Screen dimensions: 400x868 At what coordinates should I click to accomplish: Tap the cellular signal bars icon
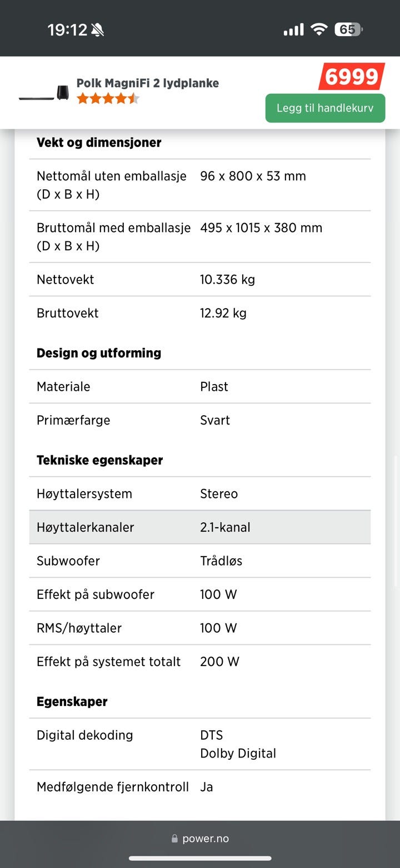293,29
